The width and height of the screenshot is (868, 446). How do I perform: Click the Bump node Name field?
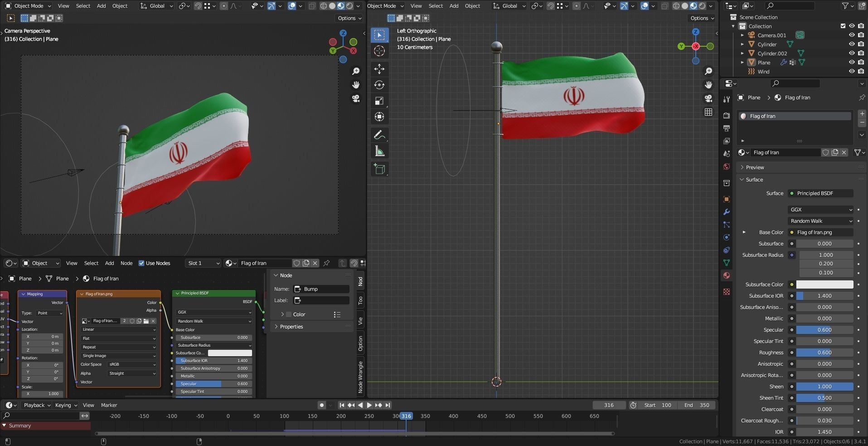321,289
